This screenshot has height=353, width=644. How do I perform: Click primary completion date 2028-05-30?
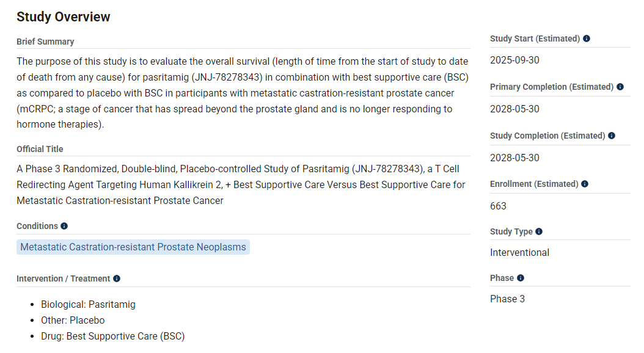tap(514, 109)
